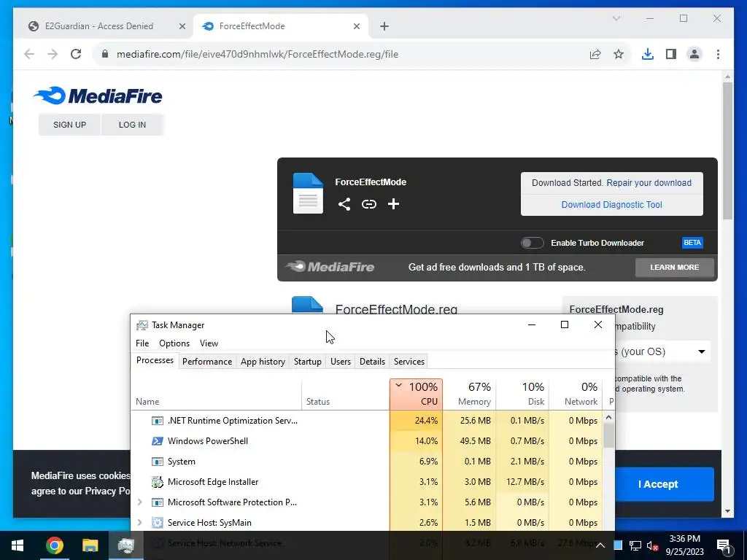Click the share icon under ForceEffectMode
The width and height of the screenshot is (747, 560).
(x=344, y=204)
